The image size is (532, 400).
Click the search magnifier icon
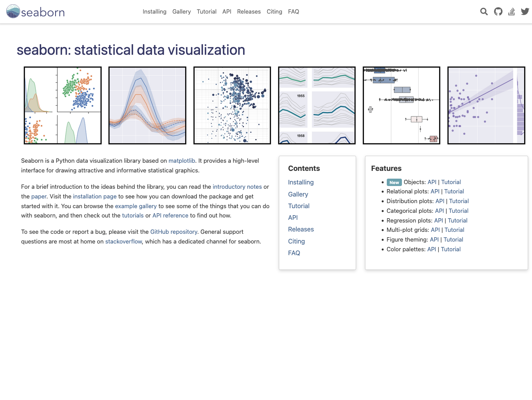tap(484, 12)
